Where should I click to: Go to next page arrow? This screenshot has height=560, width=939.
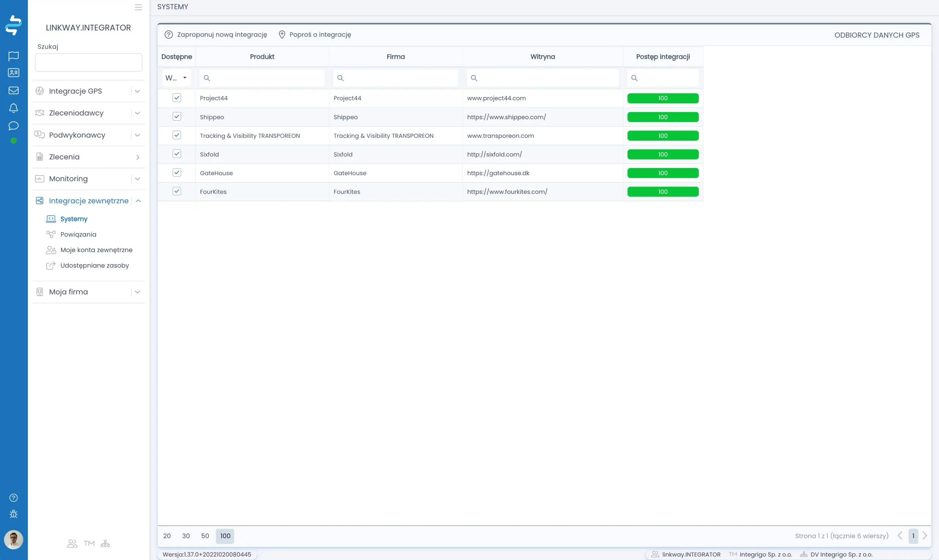pos(925,535)
